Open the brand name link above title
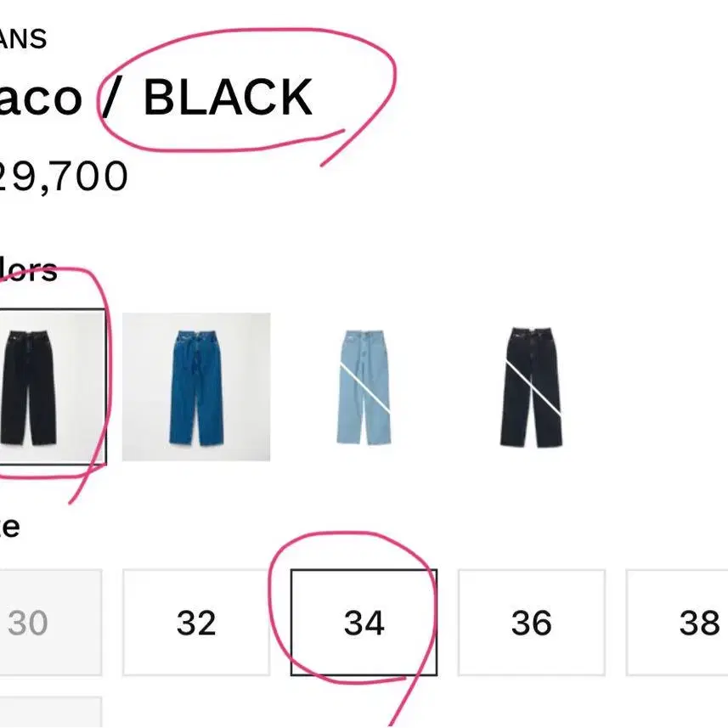The width and height of the screenshot is (728, 728). click(x=24, y=39)
